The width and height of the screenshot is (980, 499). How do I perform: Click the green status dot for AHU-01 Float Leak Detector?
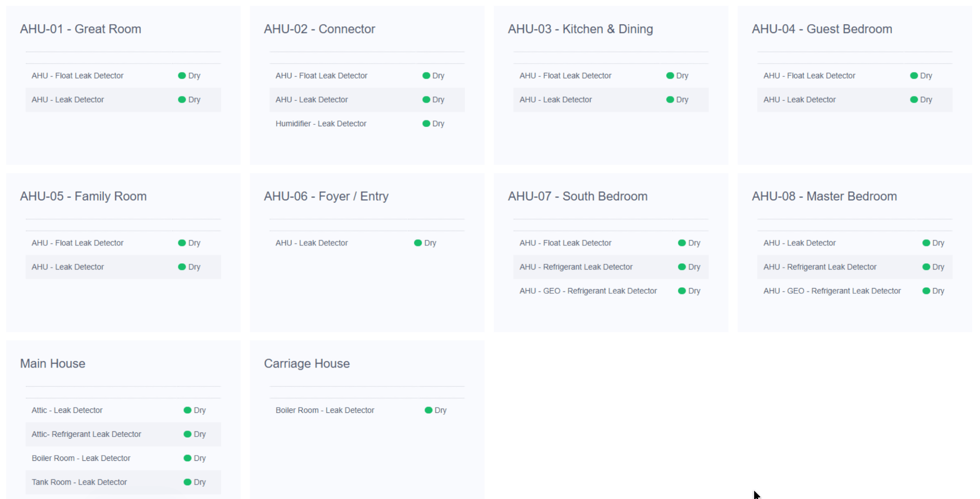click(x=182, y=76)
